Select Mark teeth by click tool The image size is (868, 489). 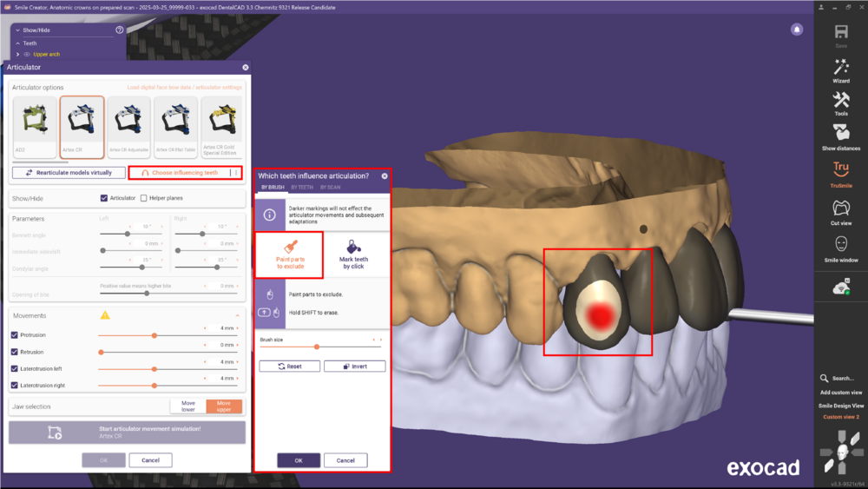coord(354,254)
